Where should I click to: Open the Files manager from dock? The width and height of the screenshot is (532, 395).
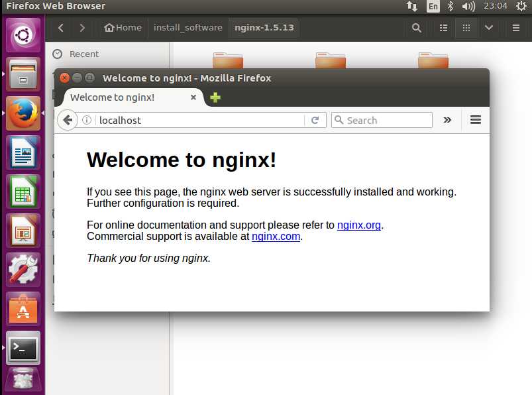point(23,74)
